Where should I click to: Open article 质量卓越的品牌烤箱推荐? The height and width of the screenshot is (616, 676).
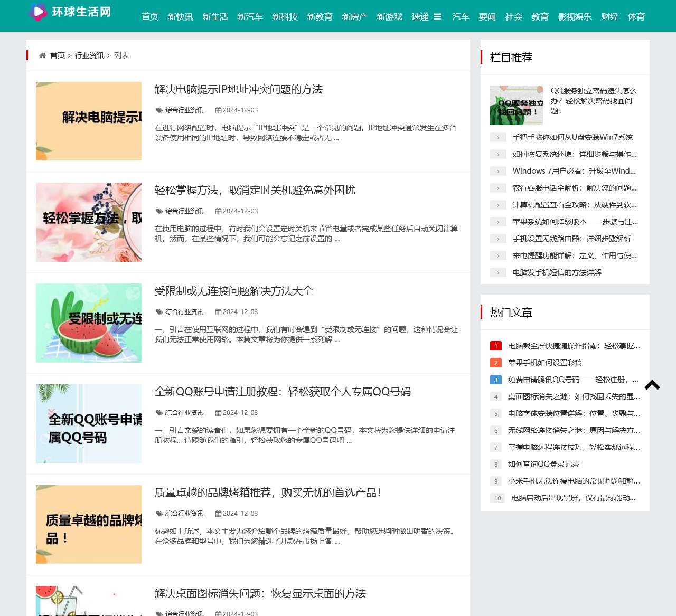268,492
